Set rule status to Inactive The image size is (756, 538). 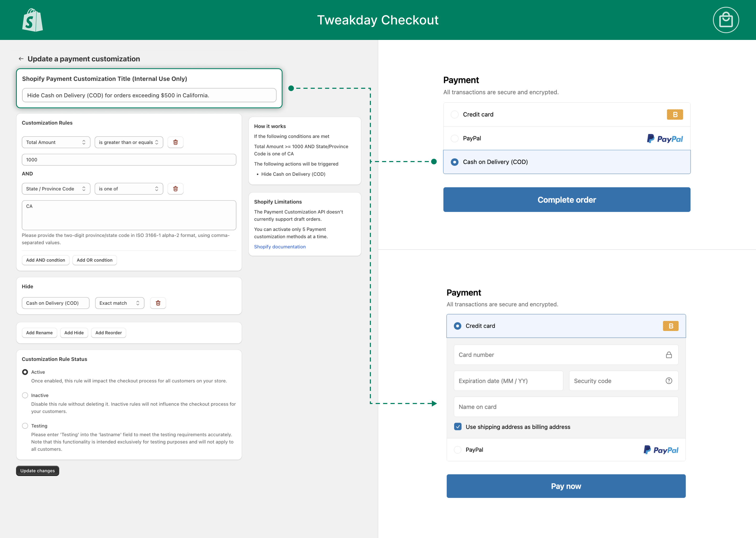tap(25, 395)
